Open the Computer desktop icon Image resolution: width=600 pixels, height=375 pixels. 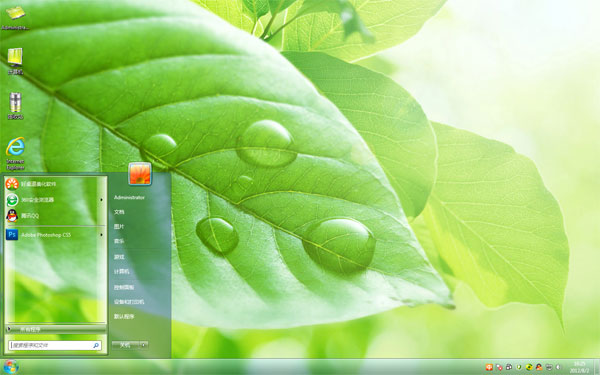15,61
